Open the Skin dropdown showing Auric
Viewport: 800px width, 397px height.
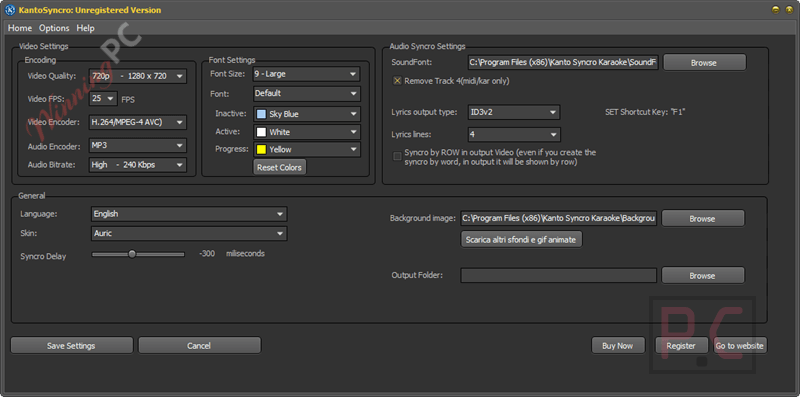(x=189, y=233)
